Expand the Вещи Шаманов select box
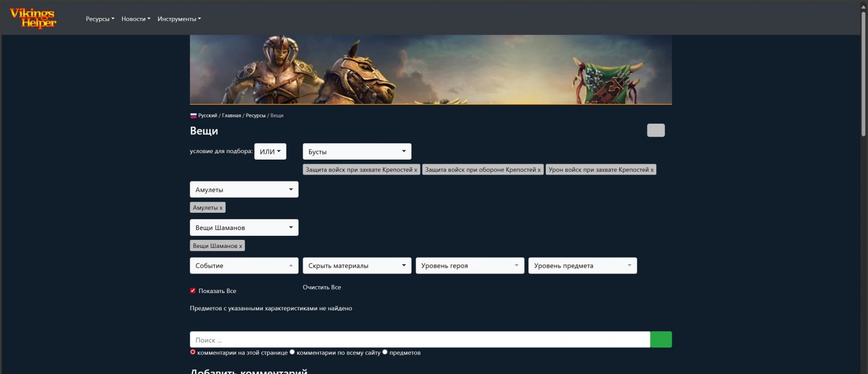 (244, 227)
